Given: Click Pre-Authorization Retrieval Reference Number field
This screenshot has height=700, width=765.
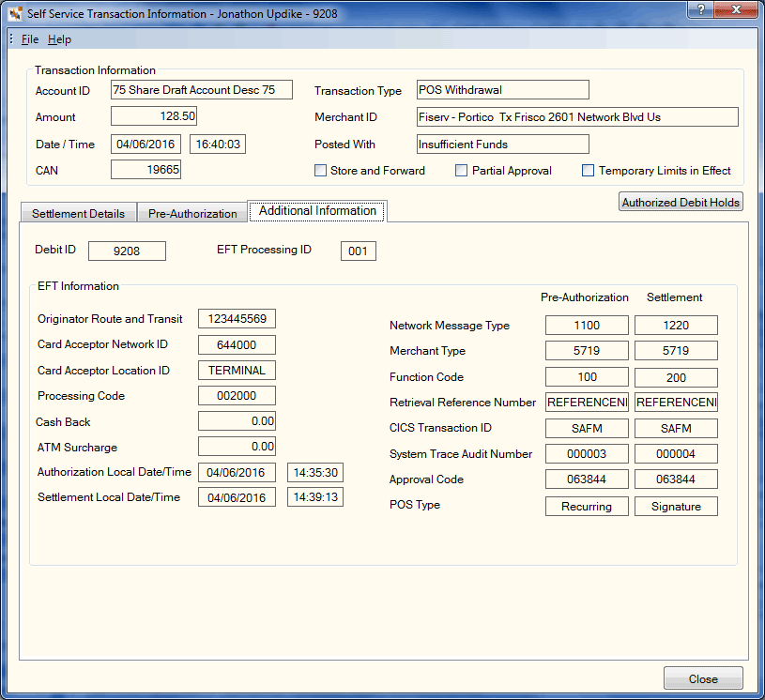Looking at the screenshot, I should [587, 402].
